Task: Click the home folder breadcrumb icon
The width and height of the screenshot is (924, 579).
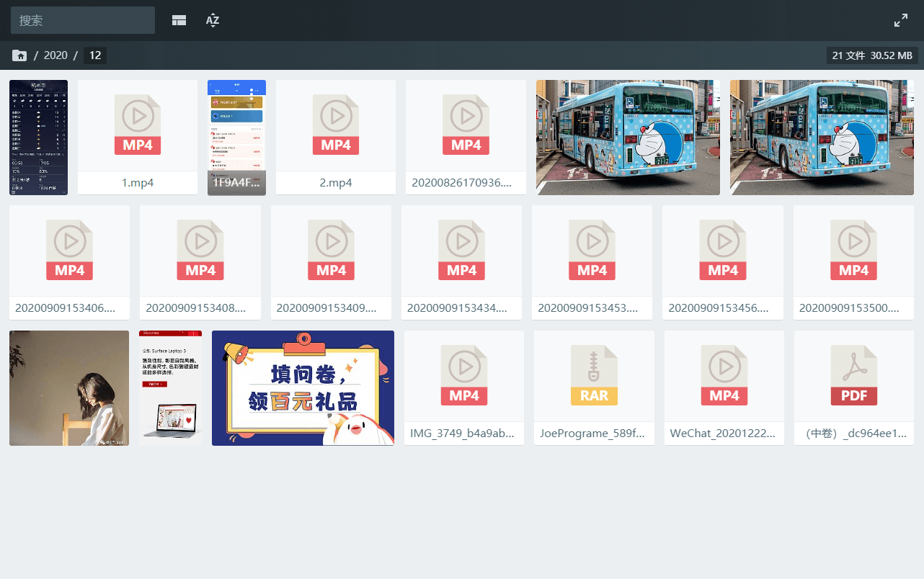Action: point(19,55)
